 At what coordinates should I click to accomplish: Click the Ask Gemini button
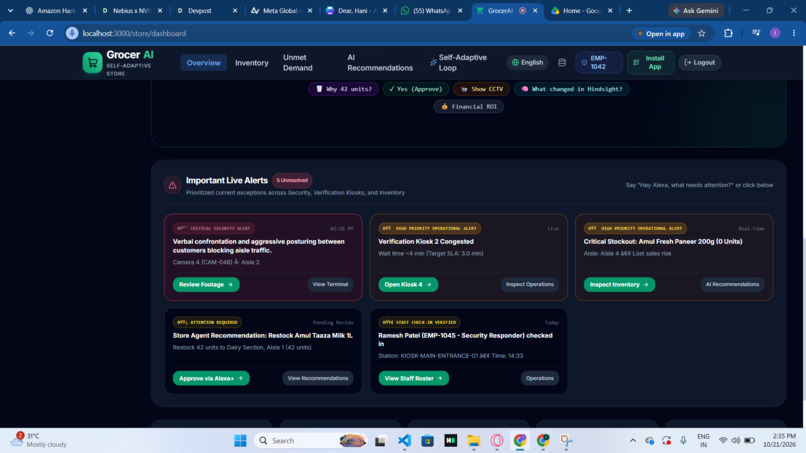[696, 10]
